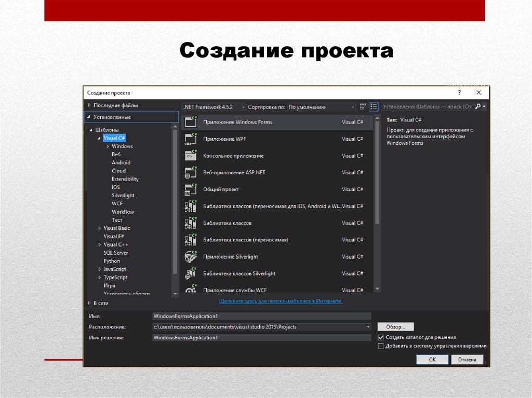The height and width of the screenshot is (398, 532).
Task: Expand the JavaScript tree node
Action: tap(99, 269)
